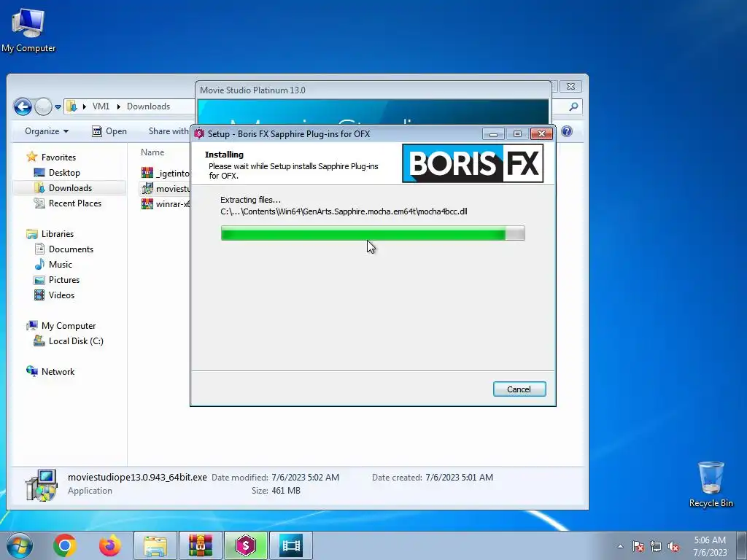Select My Computer in navigation pane
The height and width of the screenshot is (560, 747).
coord(61,326)
